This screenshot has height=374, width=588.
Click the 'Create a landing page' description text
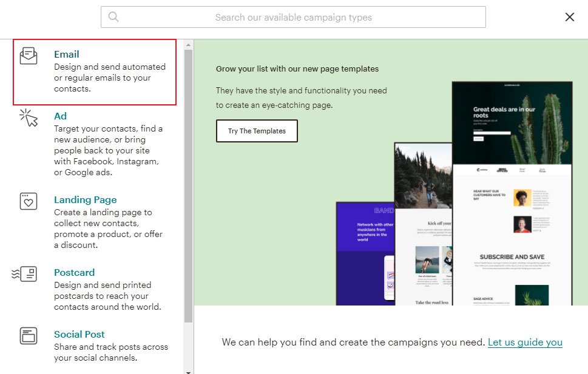[x=109, y=229]
